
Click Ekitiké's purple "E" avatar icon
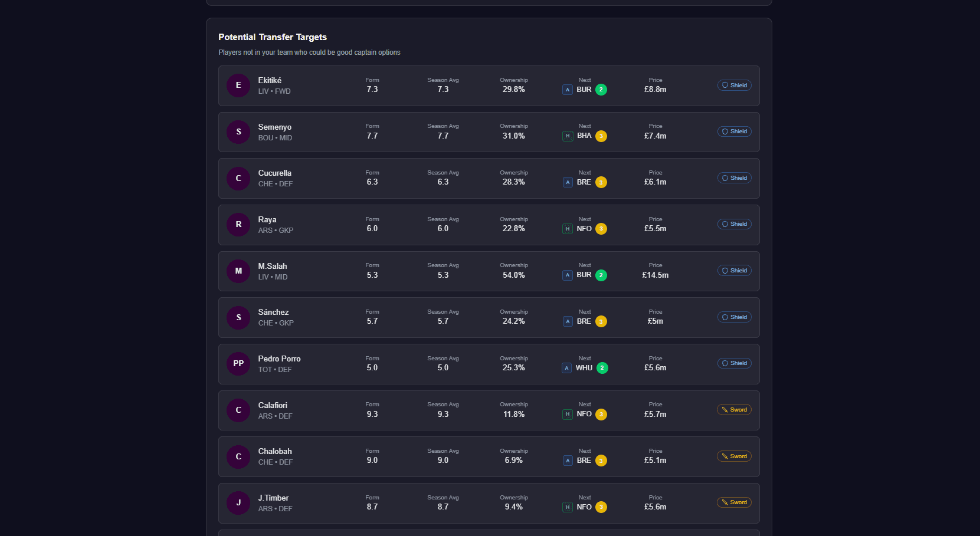238,86
